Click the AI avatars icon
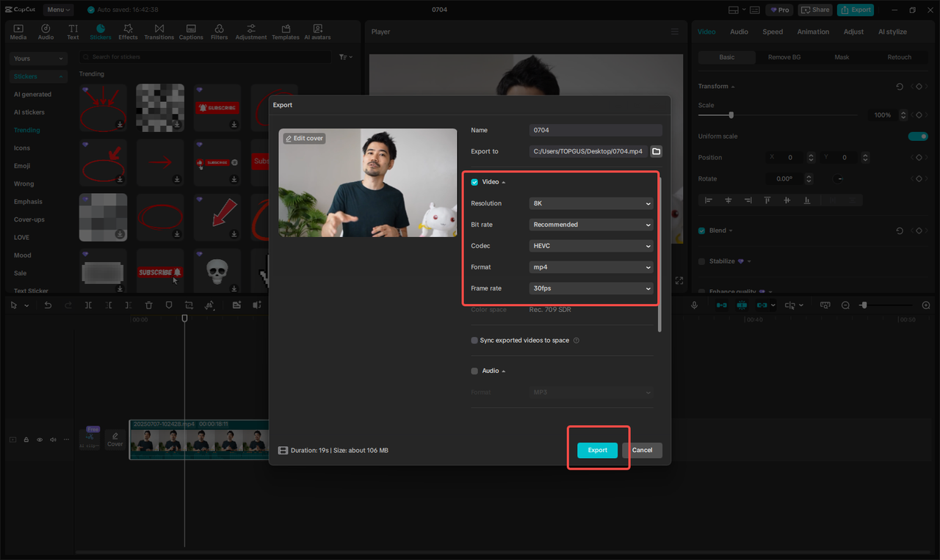 (317, 31)
